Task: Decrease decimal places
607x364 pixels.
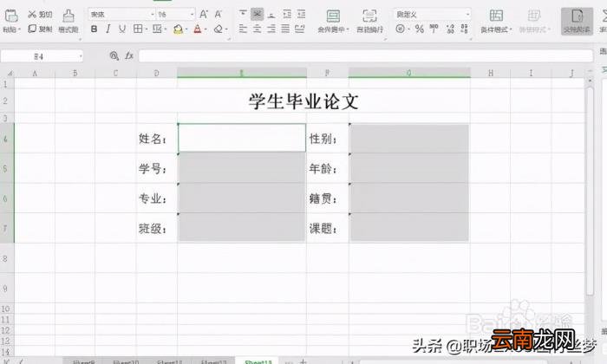Action: coord(464,29)
